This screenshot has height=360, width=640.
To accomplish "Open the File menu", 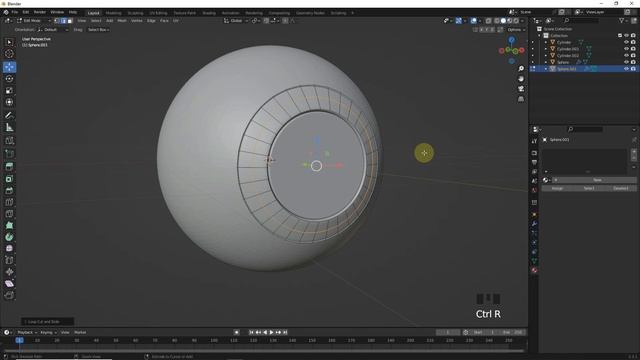I will click(15, 13).
